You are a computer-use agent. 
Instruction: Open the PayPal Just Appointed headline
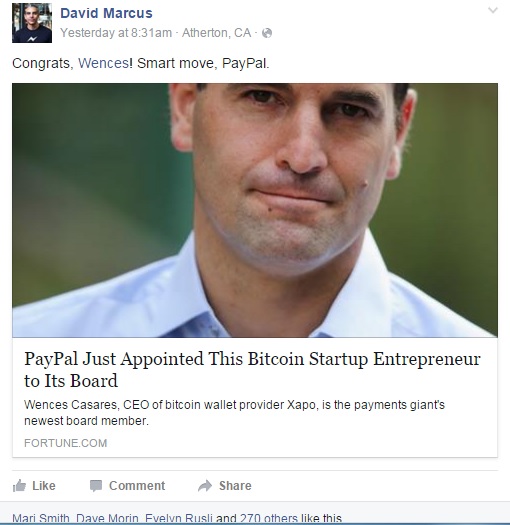point(252,370)
